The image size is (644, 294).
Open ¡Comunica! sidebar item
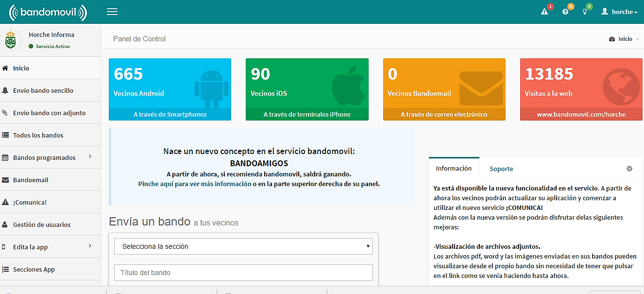[x=51, y=202]
